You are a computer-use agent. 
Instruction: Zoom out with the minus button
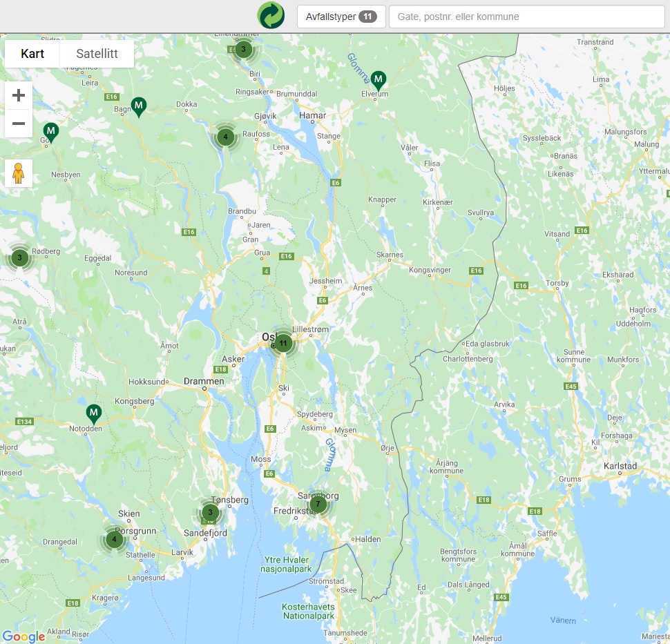pos(19,124)
